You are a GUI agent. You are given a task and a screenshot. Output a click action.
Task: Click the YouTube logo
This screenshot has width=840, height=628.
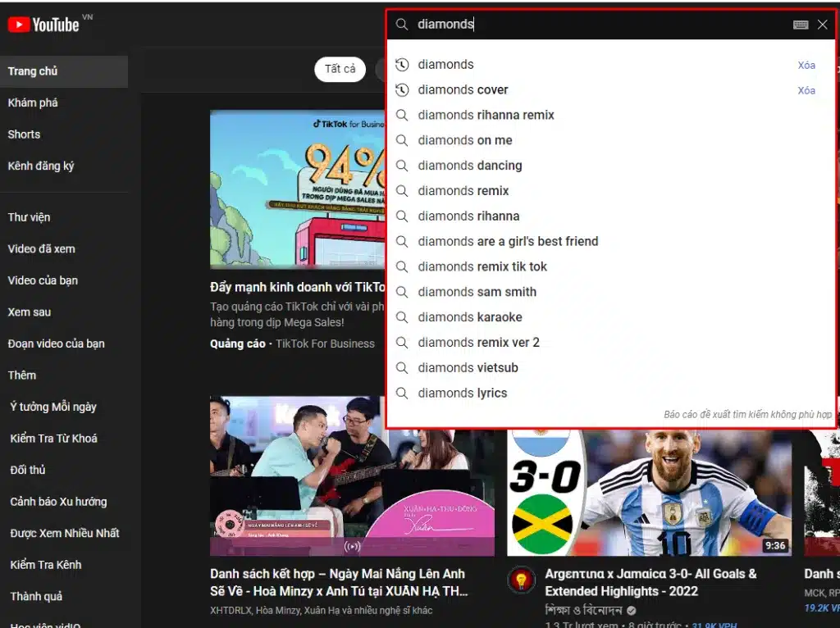pyautogui.click(x=44, y=25)
